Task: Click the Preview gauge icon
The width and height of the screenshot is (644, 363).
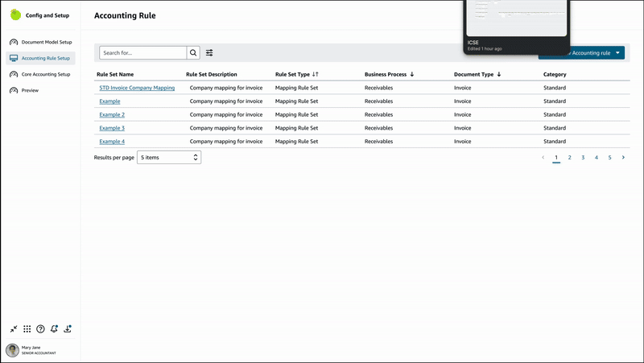Action: tap(14, 90)
